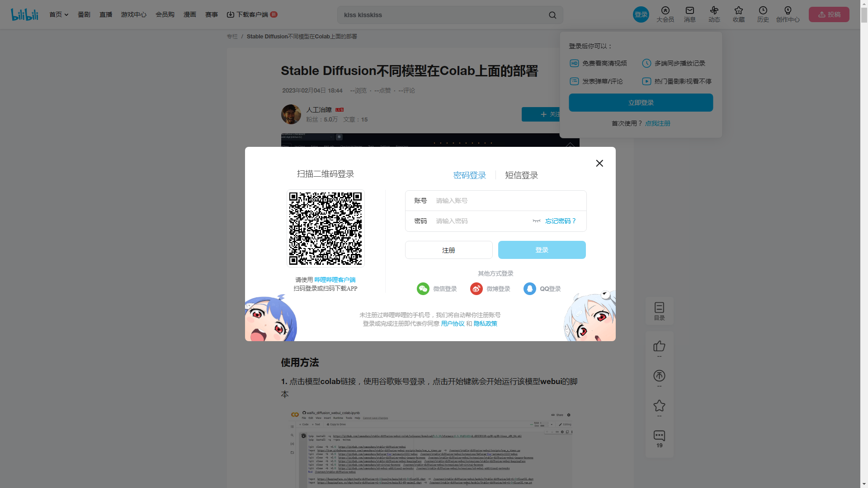Click the thumbs-up like icon in sidebar
The image size is (868, 488).
659,347
